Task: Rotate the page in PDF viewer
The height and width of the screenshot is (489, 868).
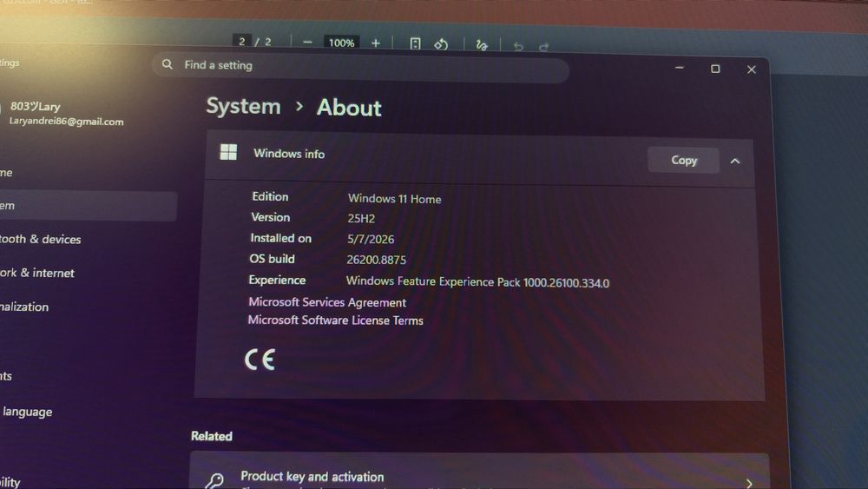Action: click(x=441, y=44)
